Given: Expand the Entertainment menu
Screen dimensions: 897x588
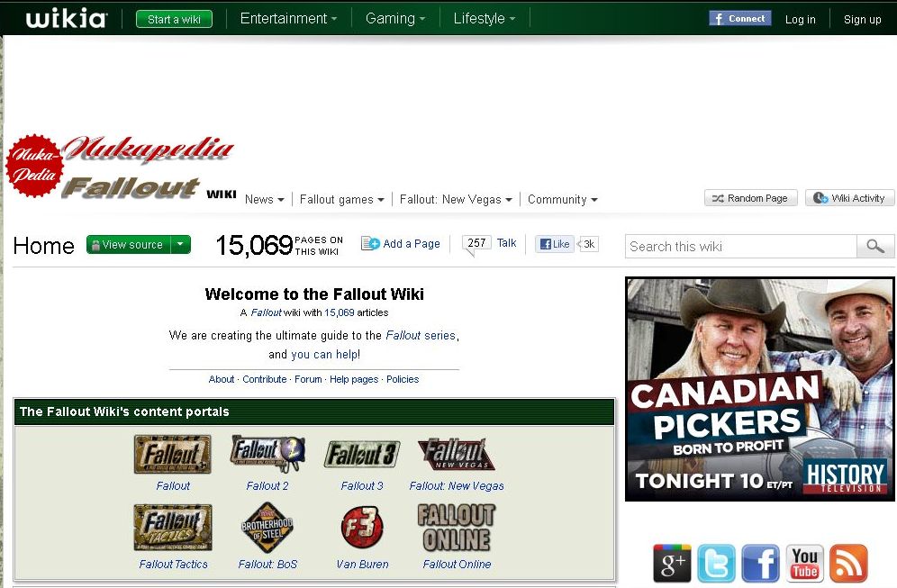Looking at the screenshot, I should pos(288,19).
